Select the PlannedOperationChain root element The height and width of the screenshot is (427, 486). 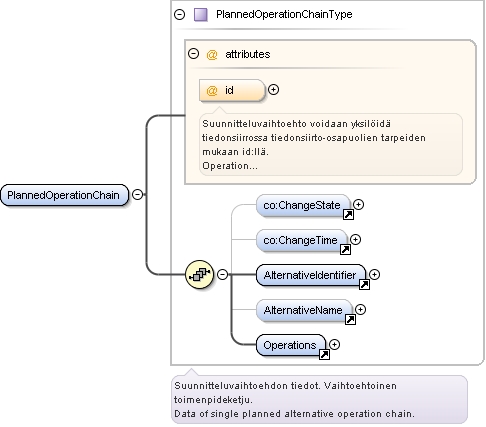coord(64,195)
